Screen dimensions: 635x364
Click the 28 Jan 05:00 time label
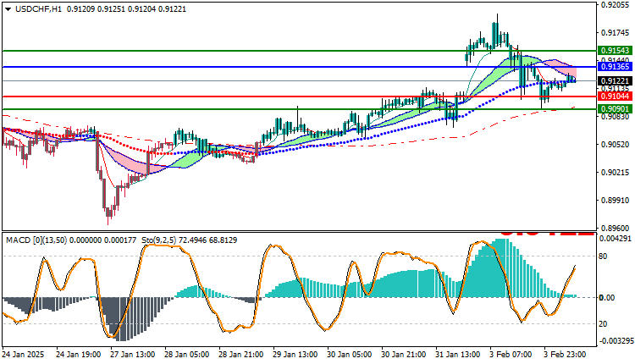(187, 355)
